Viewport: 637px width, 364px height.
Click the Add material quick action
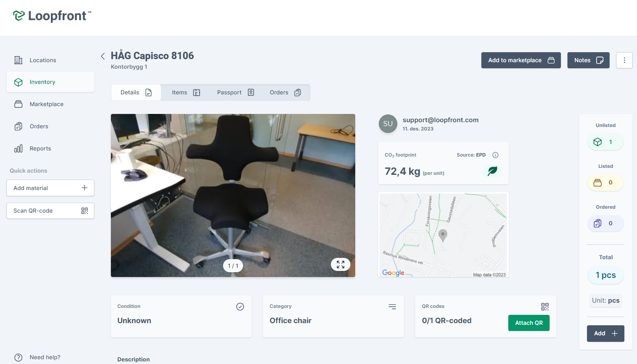[50, 188]
